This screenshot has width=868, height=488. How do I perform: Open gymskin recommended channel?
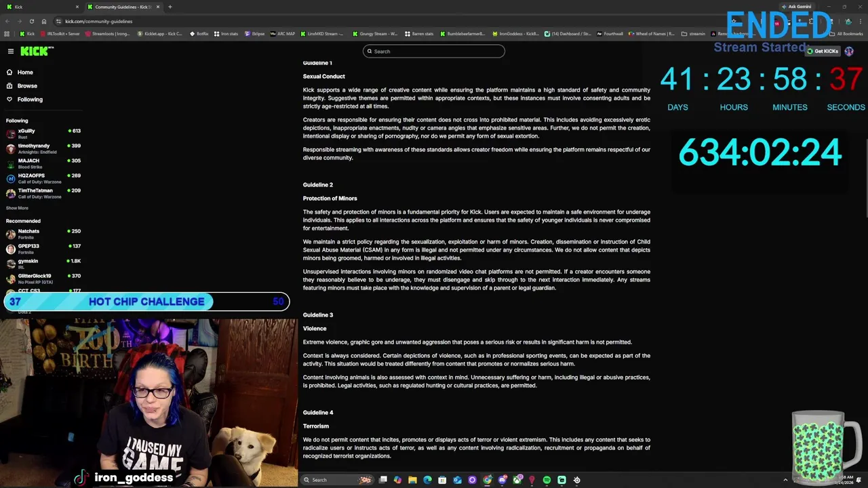(43, 264)
